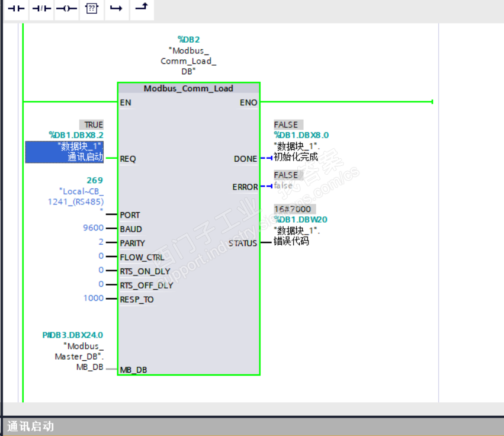Insert a normally closed contact
This screenshot has width=504, height=436.
tap(41, 9)
